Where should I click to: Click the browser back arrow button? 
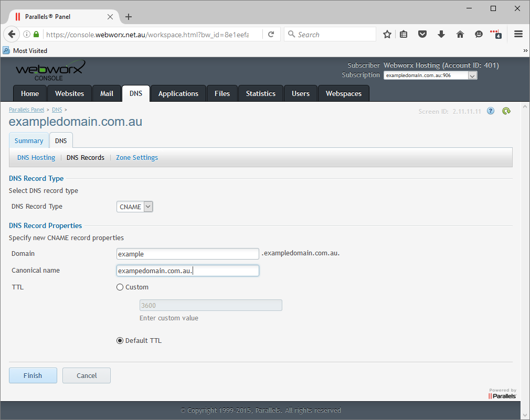point(12,35)
